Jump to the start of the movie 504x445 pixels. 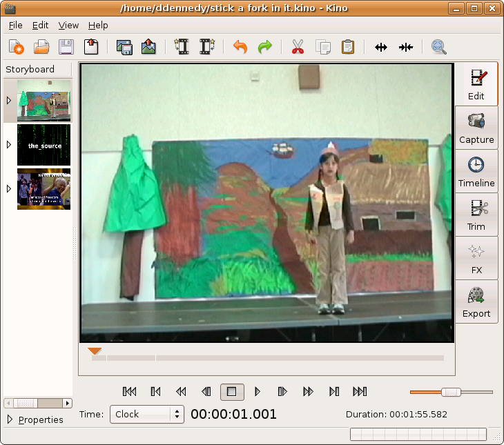click(129, 392)
